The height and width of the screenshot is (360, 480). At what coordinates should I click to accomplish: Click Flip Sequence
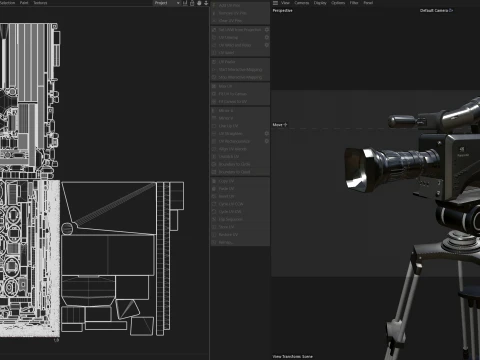point(240,219)
